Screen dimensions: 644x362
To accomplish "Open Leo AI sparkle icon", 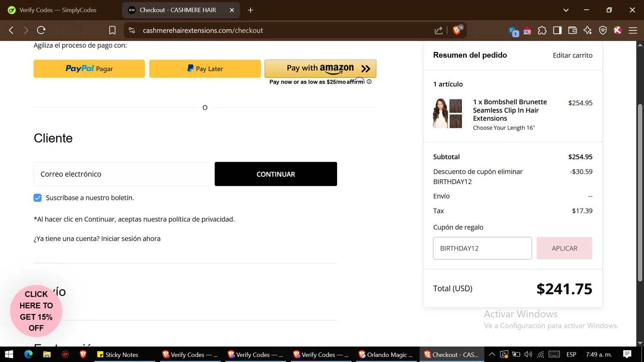I will click(x=588, y=30).
